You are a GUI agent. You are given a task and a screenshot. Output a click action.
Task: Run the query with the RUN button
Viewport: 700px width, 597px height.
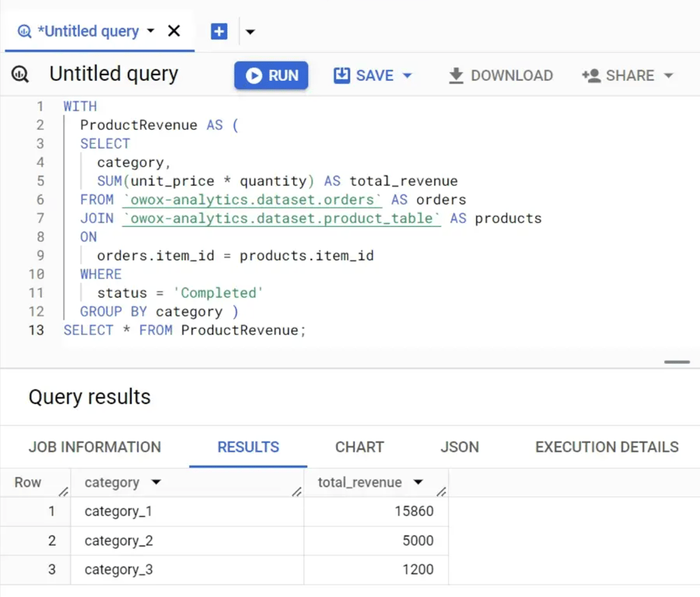pos(271,75)
